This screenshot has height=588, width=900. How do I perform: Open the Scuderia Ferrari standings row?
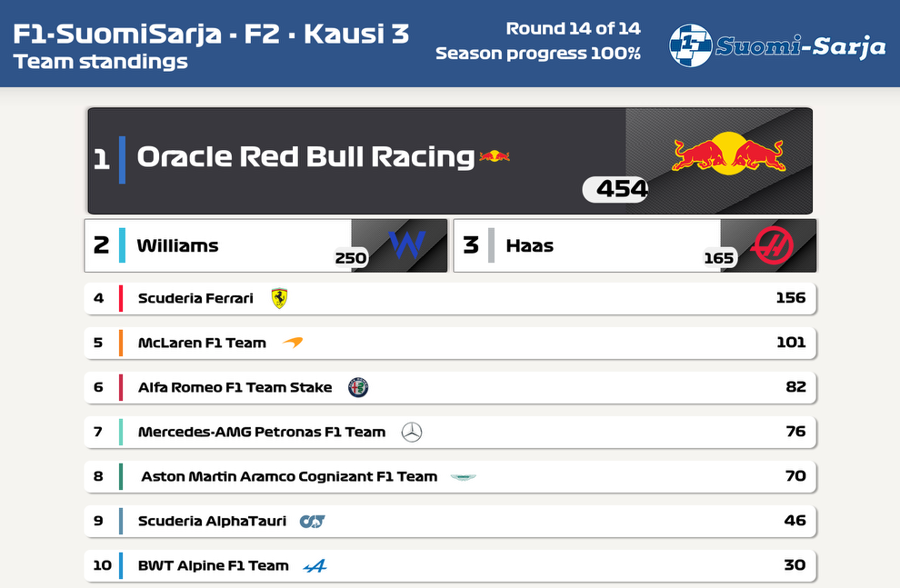pos(450,298)
